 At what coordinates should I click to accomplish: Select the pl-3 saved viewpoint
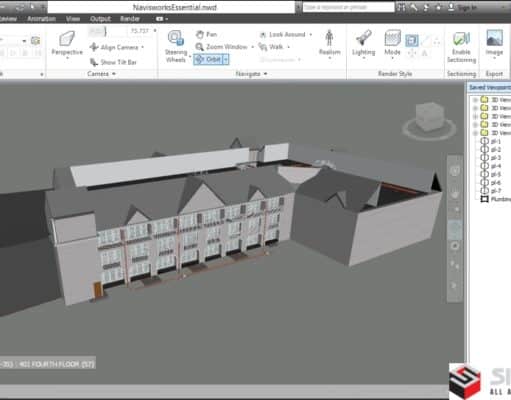pyautogui.click(x=490, y=158)
